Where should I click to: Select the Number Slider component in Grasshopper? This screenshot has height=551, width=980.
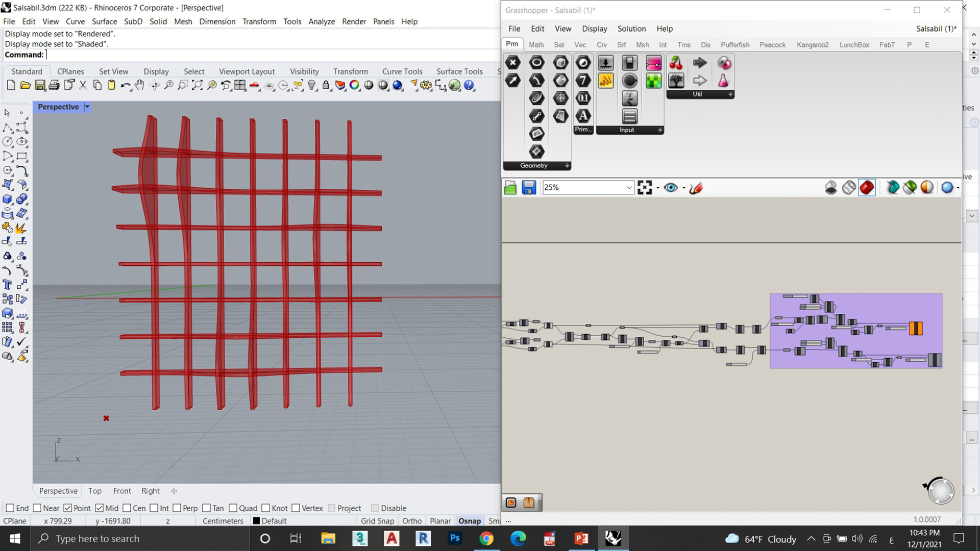click(x=606, y=62)
